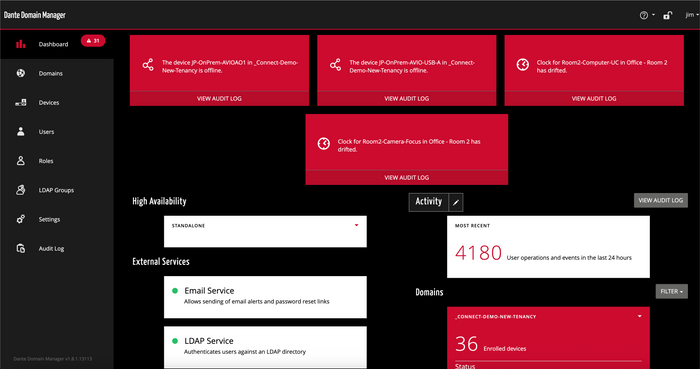Image resolution: width=700 pixels, height=369 pixels.
Task: Click the red 31 alerts badge
Action: pos(93,41)
